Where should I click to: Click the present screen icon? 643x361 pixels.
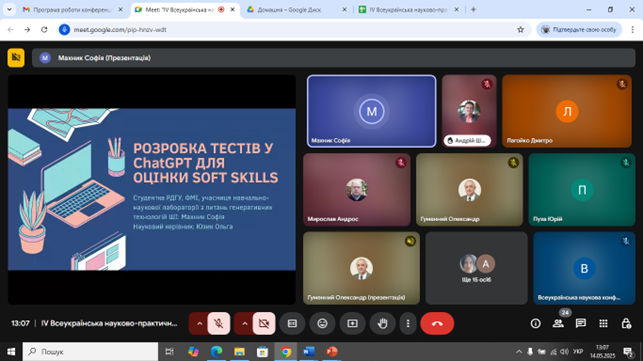(352, 323)
